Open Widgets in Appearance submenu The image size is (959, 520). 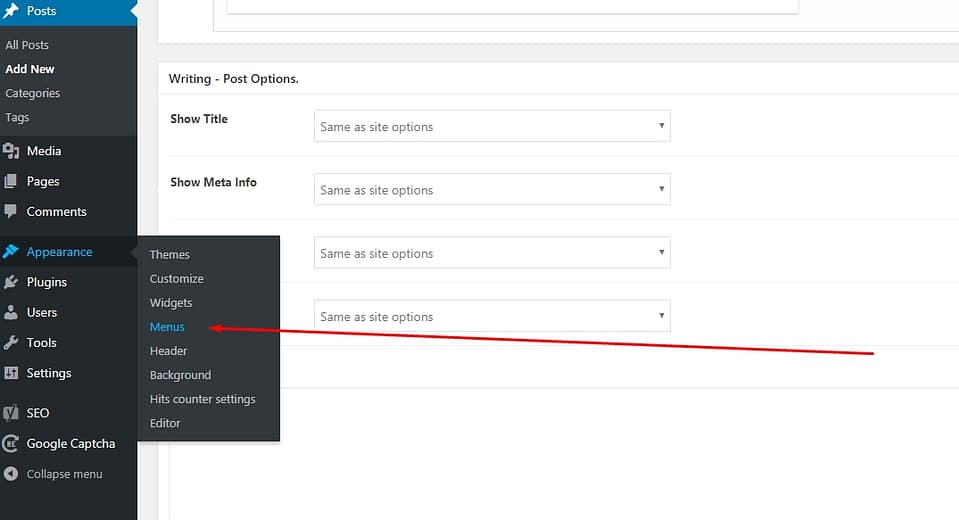click(x=171, y=303)
